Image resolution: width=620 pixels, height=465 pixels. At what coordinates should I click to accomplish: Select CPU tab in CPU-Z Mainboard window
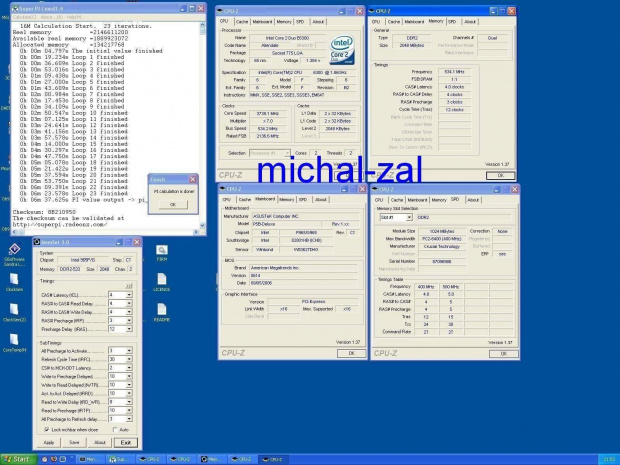[227, 200]
